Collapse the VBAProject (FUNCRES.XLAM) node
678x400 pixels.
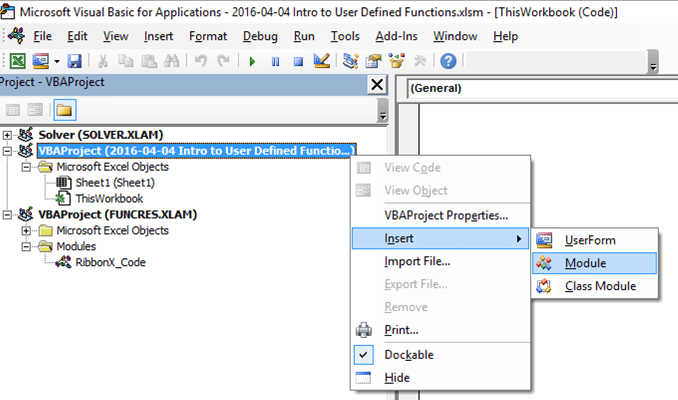(x=7, y=215)
